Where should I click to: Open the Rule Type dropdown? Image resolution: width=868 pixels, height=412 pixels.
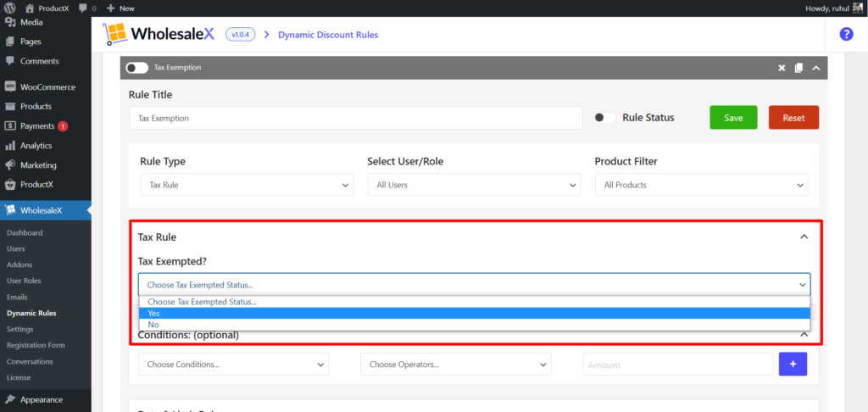click(247, 185)
